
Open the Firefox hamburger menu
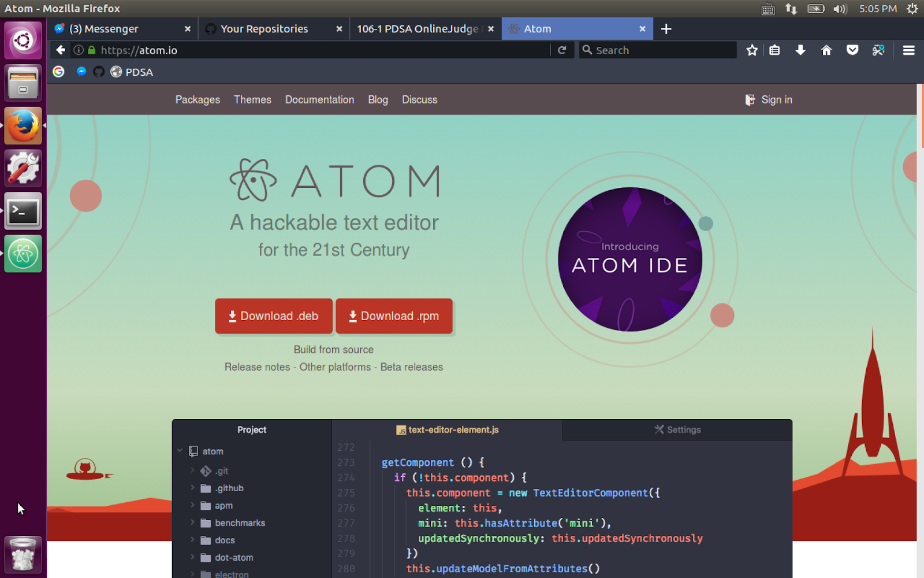tap(908, 50)
